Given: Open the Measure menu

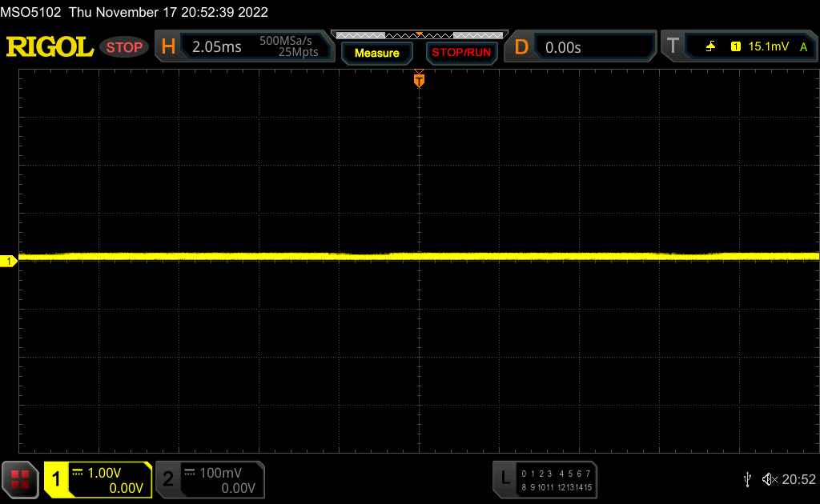Looking at the screenshot, I should tap(377, 54).
